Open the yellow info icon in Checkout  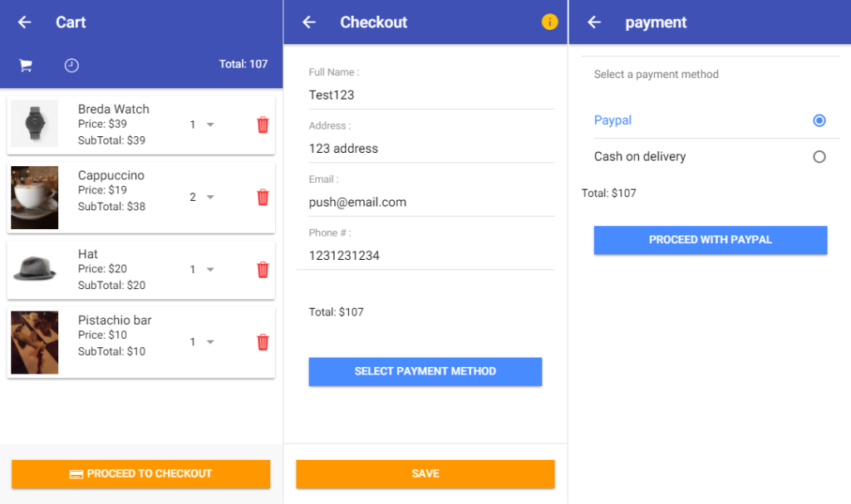pos(549,22)
